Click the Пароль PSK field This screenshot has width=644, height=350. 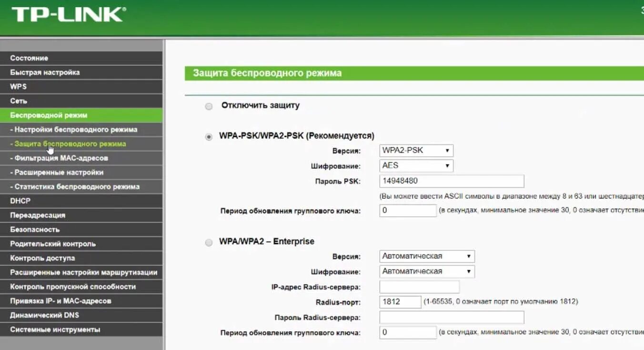pos(452,181)
